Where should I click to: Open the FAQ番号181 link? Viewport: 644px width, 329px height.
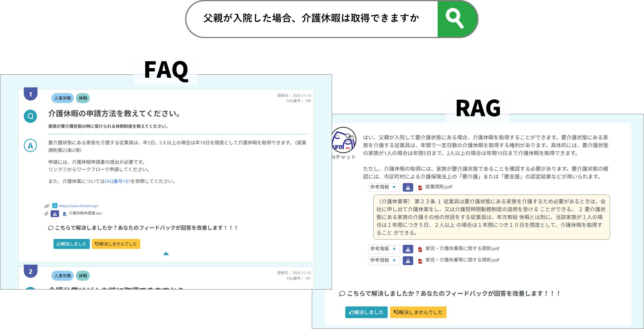tap(117, 181)
